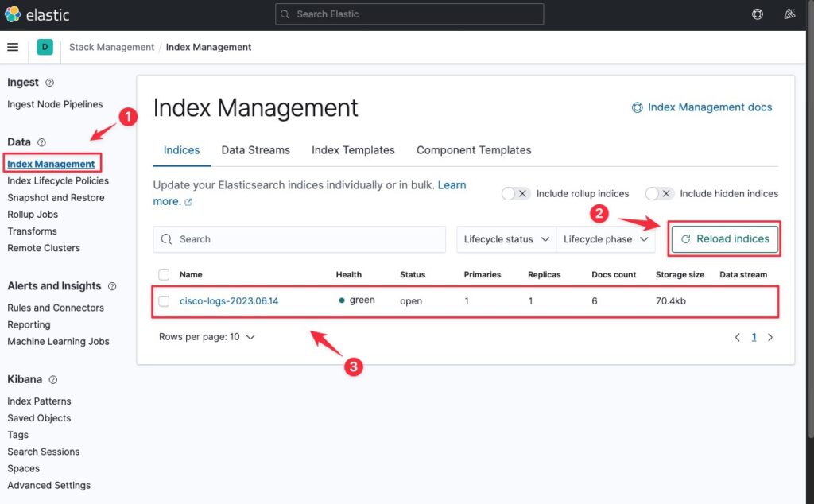Sort by the Primaries column header
814x504 pixels.
(483, 274)
